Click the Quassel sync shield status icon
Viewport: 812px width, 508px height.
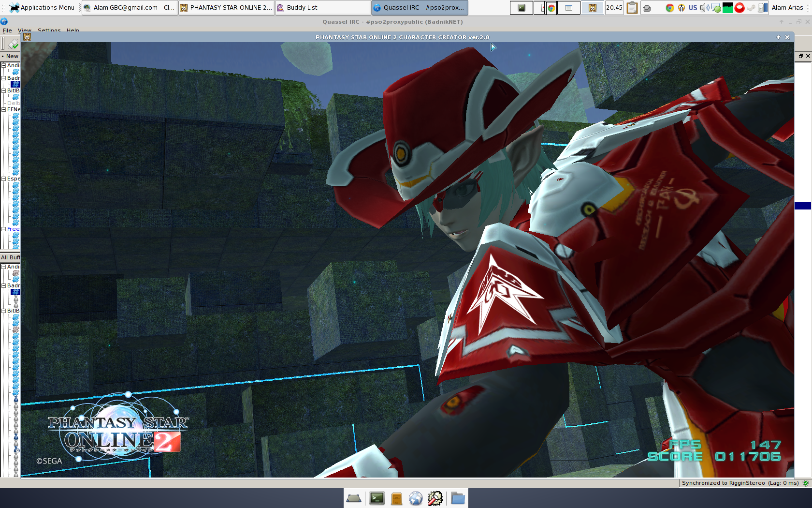point(806,483)
